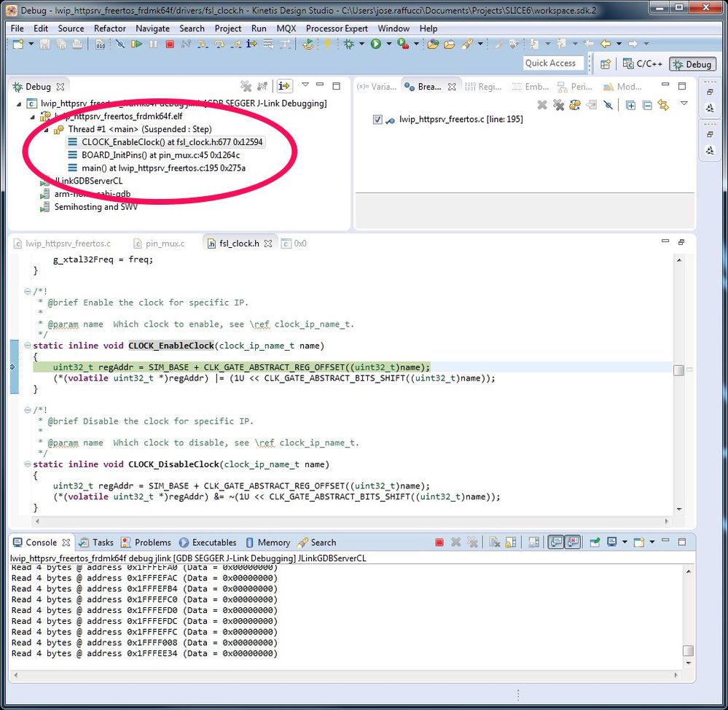Image resolution: width=728 pixels, height=710 pixels.
Task: Toggle Instruction Stepping Mode in main toolbar
Action: pos(251,44)
